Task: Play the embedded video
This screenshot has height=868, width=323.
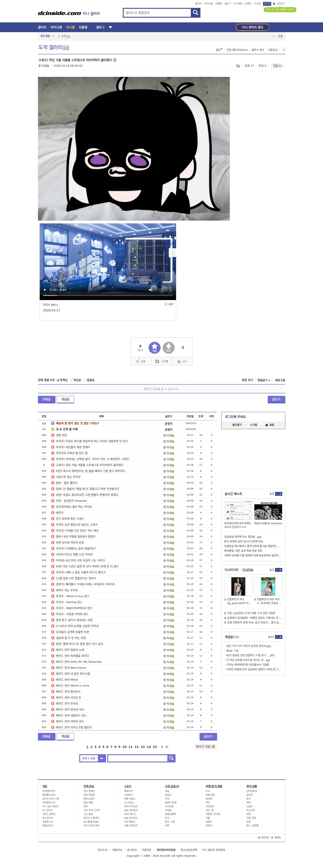Action: tap(45, 290)
